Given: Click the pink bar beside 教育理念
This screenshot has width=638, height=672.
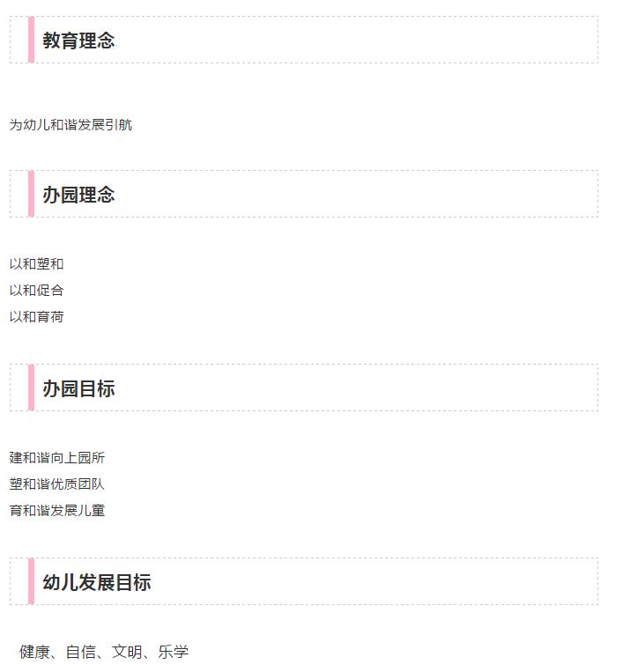Looking at the screenshot, I should [31, 40].
